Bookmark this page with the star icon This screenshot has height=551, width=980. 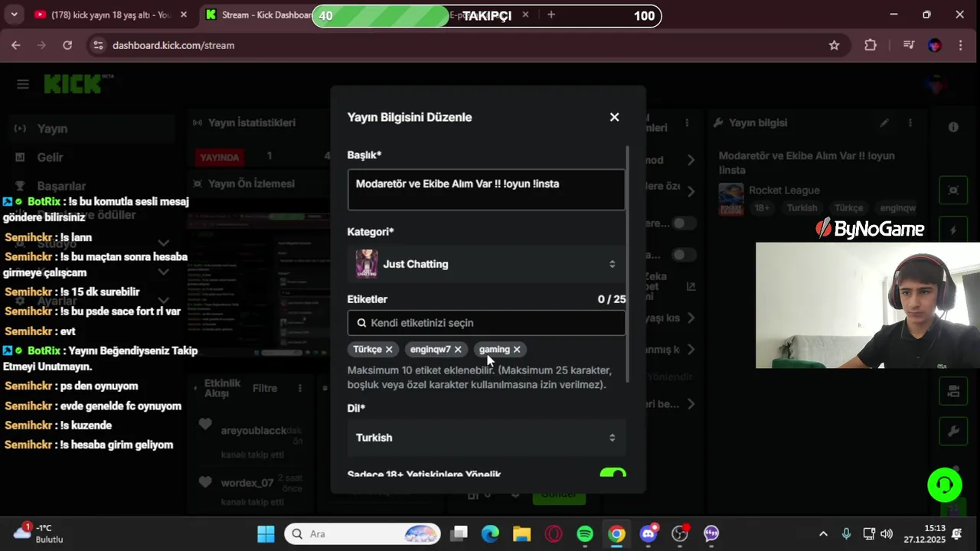(834, 45)
